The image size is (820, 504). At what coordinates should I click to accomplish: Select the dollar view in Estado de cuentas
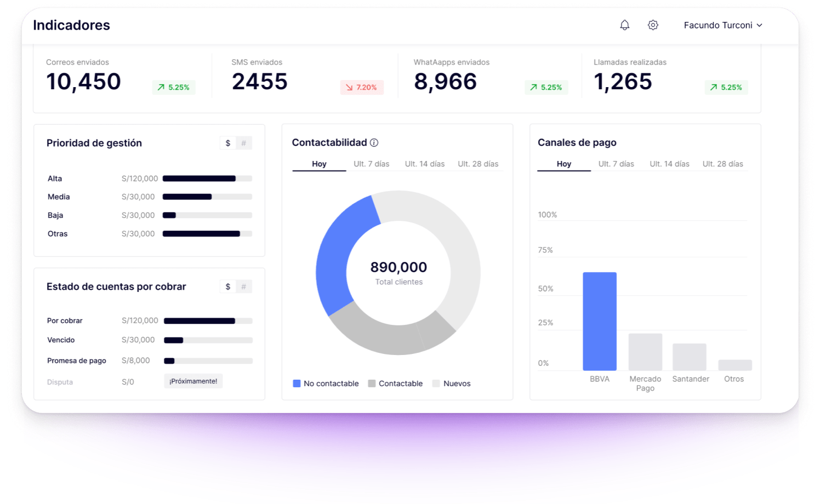228,286
